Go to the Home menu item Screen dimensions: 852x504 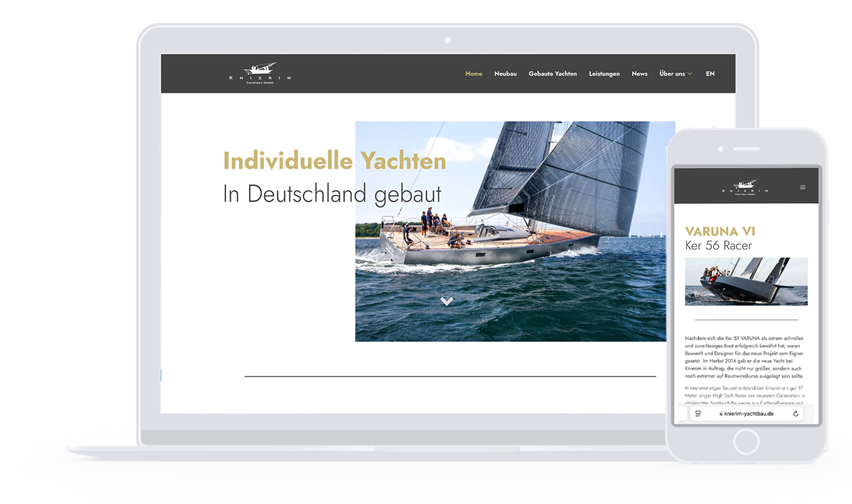474,74
